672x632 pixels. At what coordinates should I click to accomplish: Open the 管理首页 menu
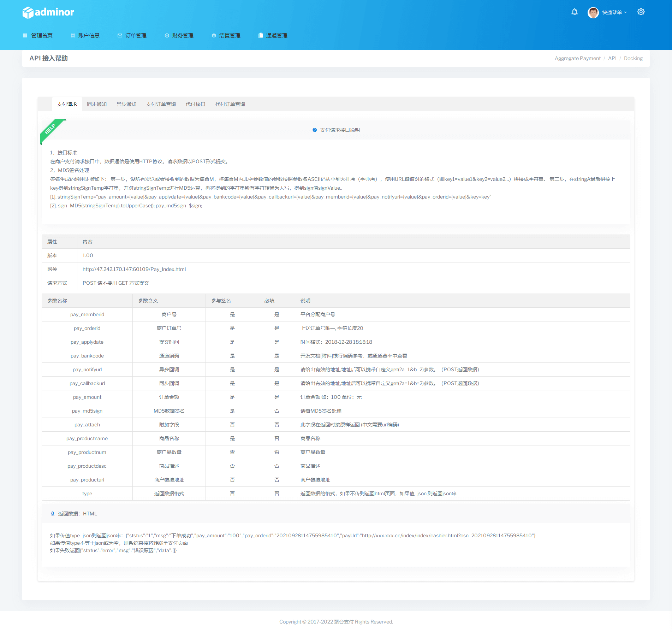coord(38,36)
